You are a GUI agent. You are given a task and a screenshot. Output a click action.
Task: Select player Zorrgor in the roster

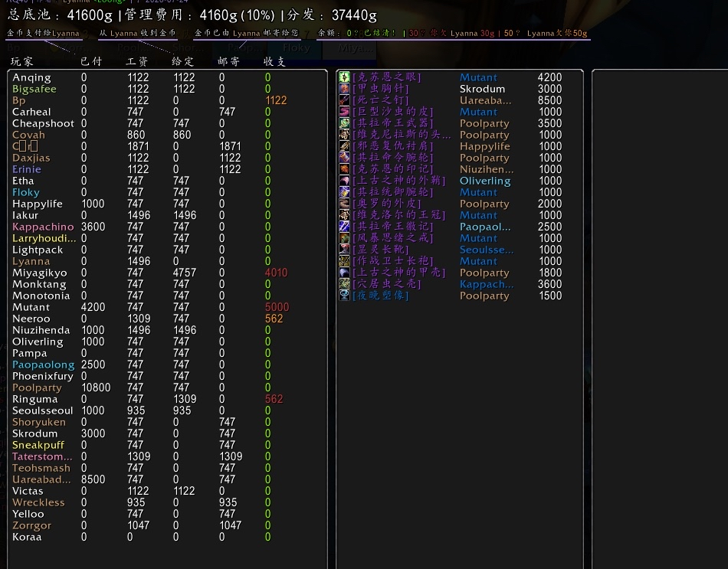pos(31,525)
